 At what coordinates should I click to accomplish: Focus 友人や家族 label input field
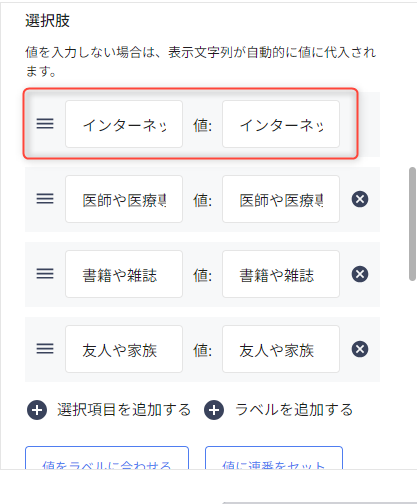point(124,349)
